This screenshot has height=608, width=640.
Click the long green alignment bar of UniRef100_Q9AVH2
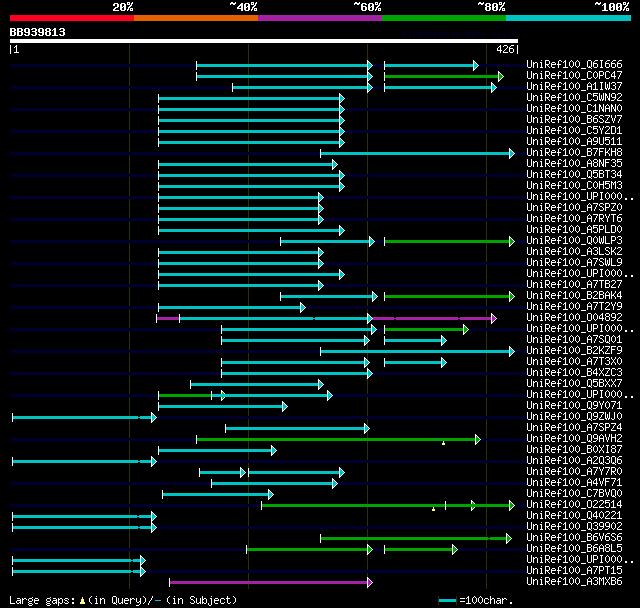(x=336, y=439)
